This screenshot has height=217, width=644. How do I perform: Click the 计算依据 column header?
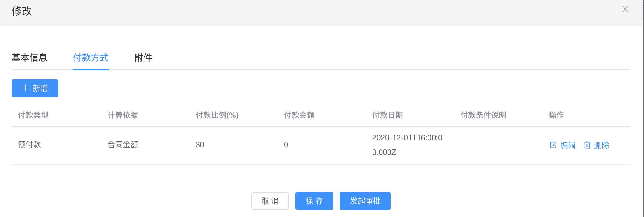pyautogui.click(x=123, y=115)
